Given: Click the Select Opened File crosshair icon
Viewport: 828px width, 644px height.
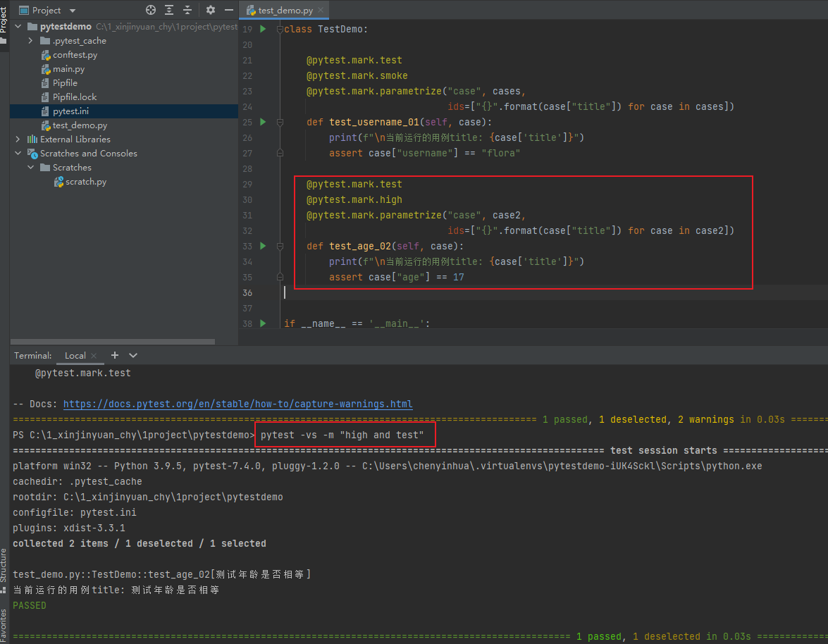Looking at the screenshot, I should tap(151, 10).
